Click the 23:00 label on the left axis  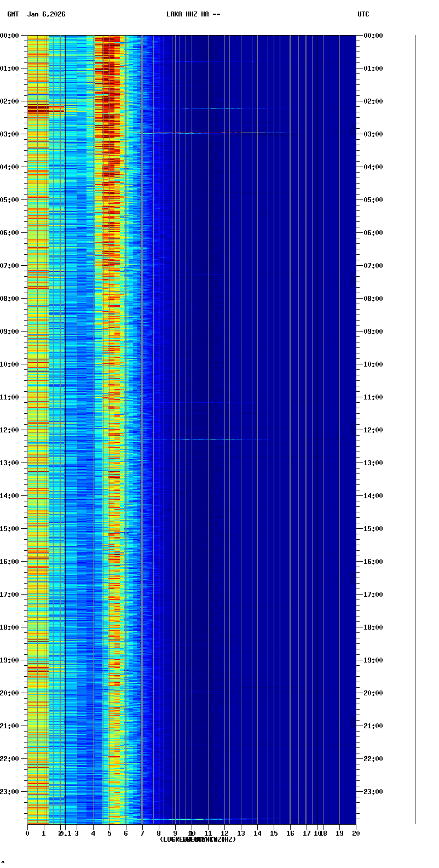pos(9,792)
